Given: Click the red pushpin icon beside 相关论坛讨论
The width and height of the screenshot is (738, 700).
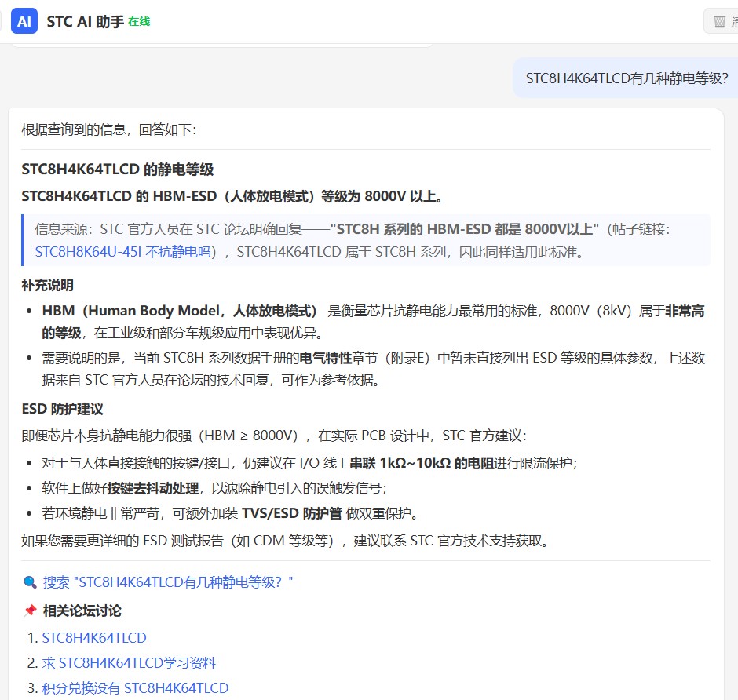Looking at the screenshot, I should (x=30, y=611).
